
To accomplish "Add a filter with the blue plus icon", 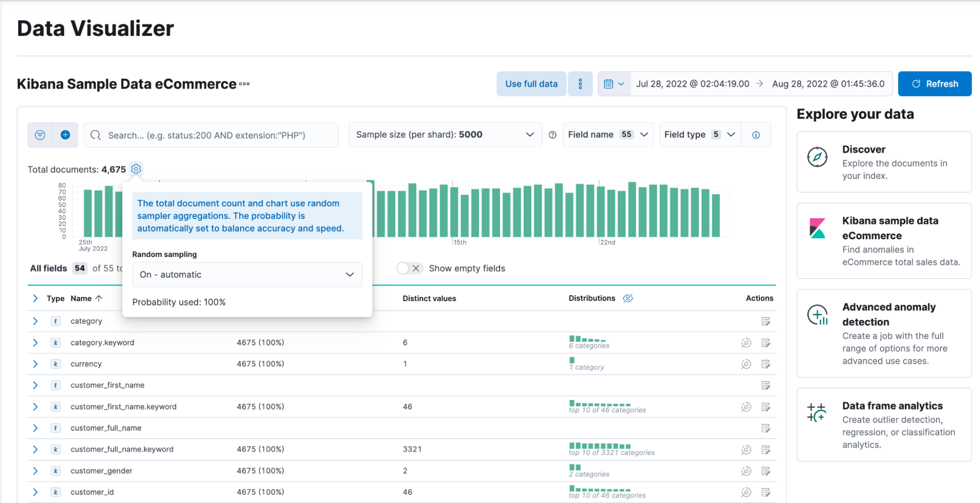I will [x=66, y=135].
